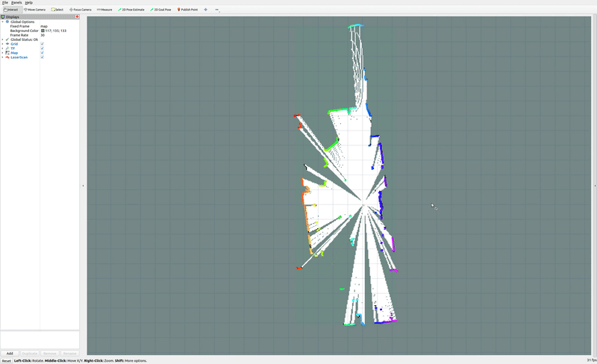Screen dimensions: 597x364
Task: Choose the Select tool in toolbar
Action: click(x=57, y=10)
